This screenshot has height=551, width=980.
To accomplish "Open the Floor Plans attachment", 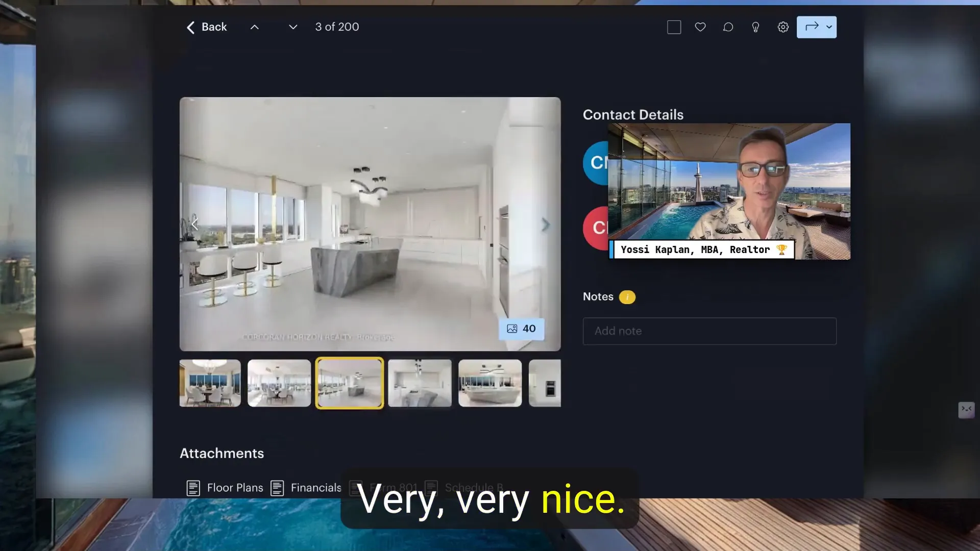I will pos(225,488).
